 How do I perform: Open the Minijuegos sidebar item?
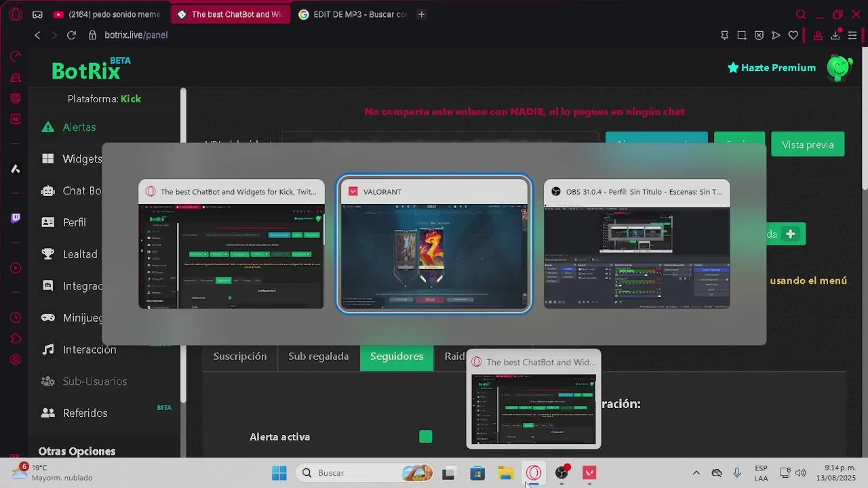click(x=72, y=318)
